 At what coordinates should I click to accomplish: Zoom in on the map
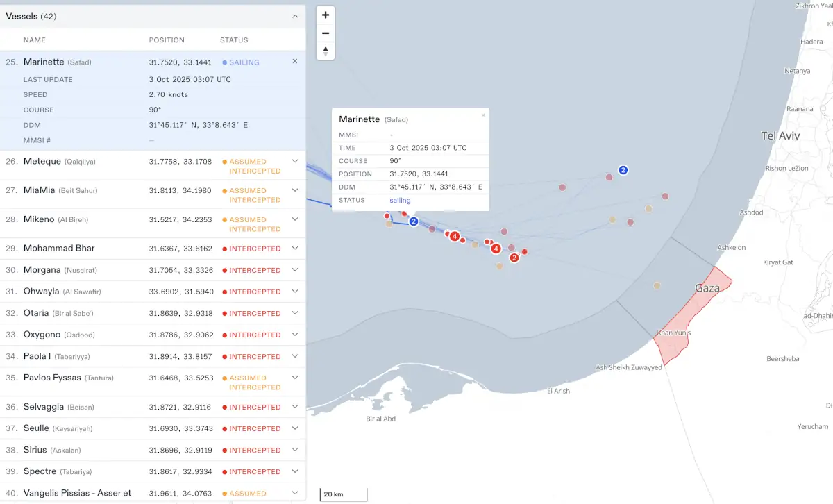tap(326, 15)
